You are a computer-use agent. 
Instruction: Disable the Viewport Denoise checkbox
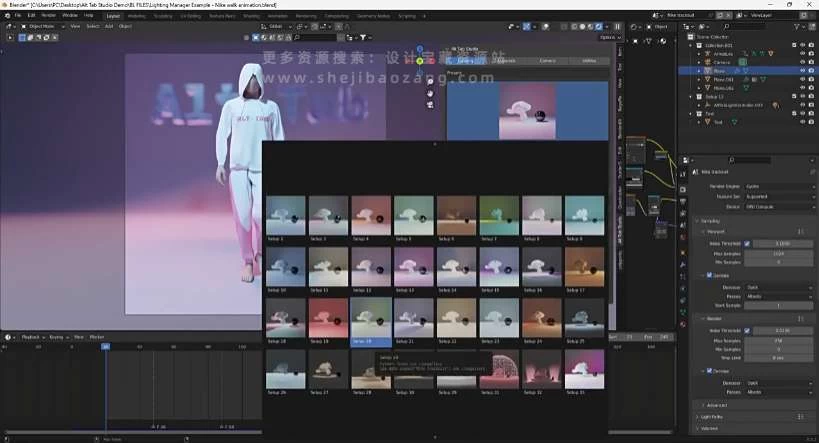click(711, 275)
